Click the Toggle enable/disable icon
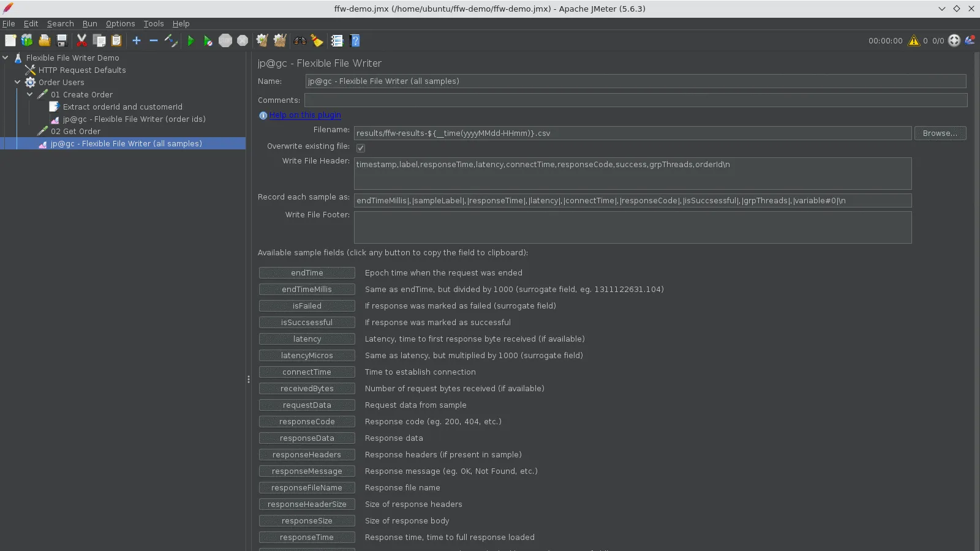 click(x=171, y=40)
